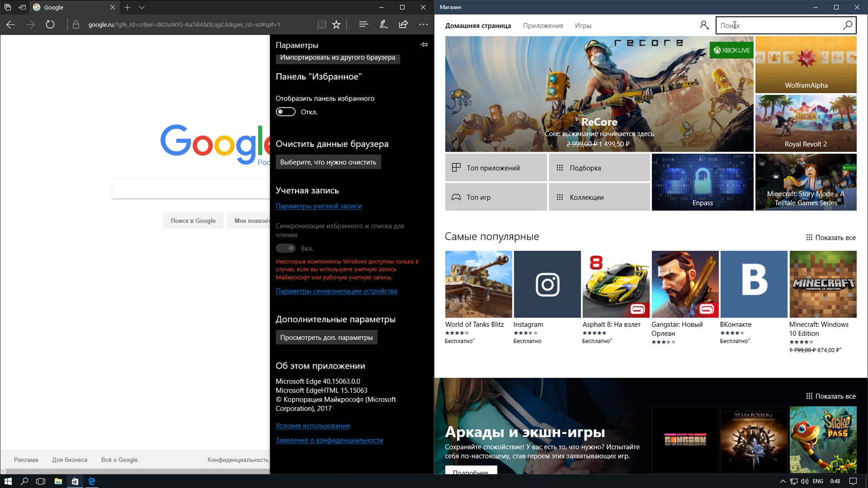Switch to Игры tab in Store
The height and width of the screenshot is (488, 868).
583,26
